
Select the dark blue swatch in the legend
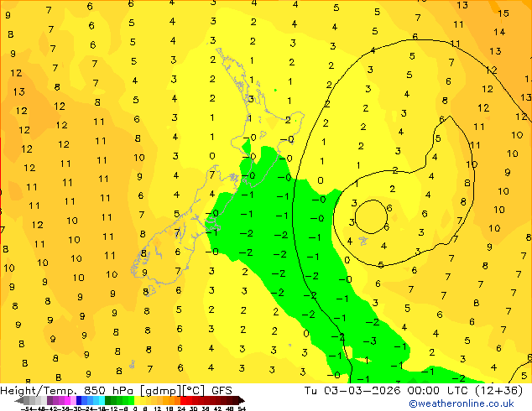point(79,400)
